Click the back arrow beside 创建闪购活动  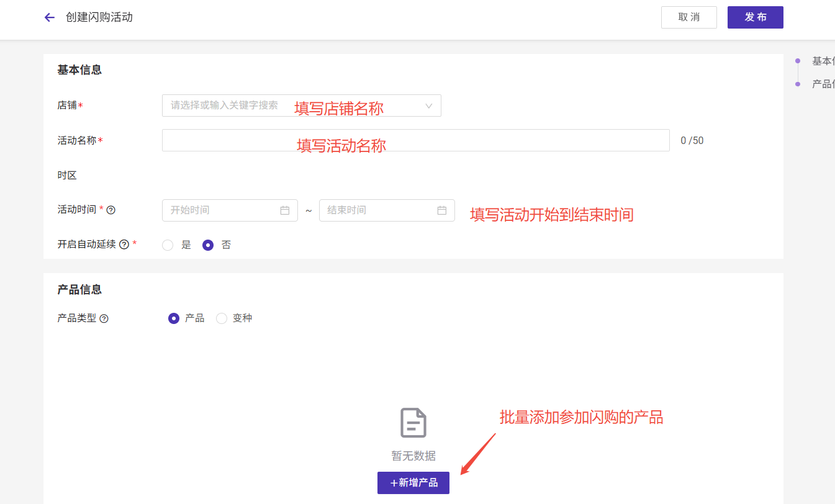(50, 17)
